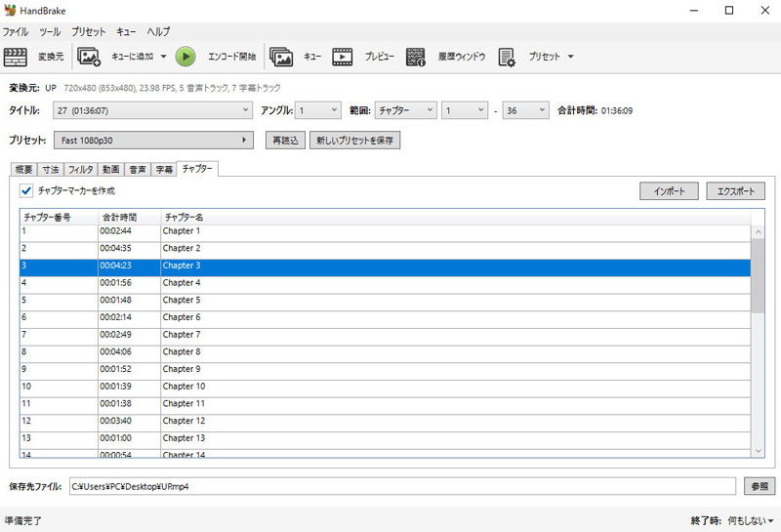Switch to the 動画 tab
The height and width of the screenshot is (532, 781).
pos(110,170)
